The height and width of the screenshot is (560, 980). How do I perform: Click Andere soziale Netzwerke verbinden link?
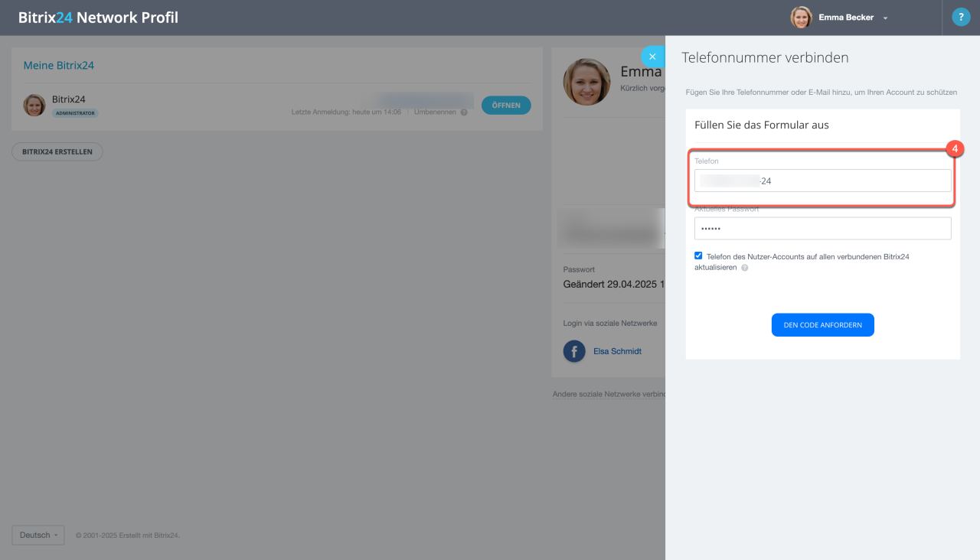[x=609, y=394]
